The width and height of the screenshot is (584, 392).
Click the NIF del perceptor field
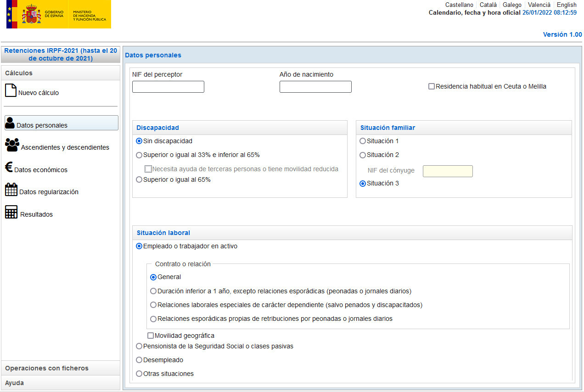[x=168, y=87]
